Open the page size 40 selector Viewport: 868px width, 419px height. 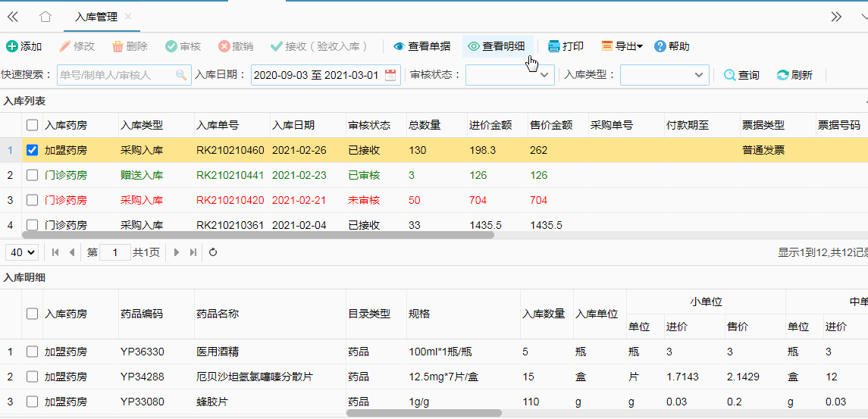point(21,252)
